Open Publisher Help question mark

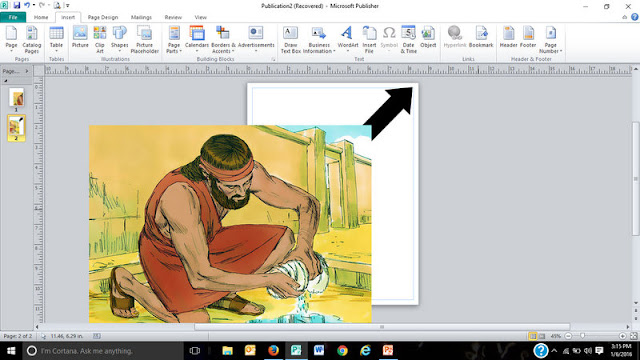(634, 17)
